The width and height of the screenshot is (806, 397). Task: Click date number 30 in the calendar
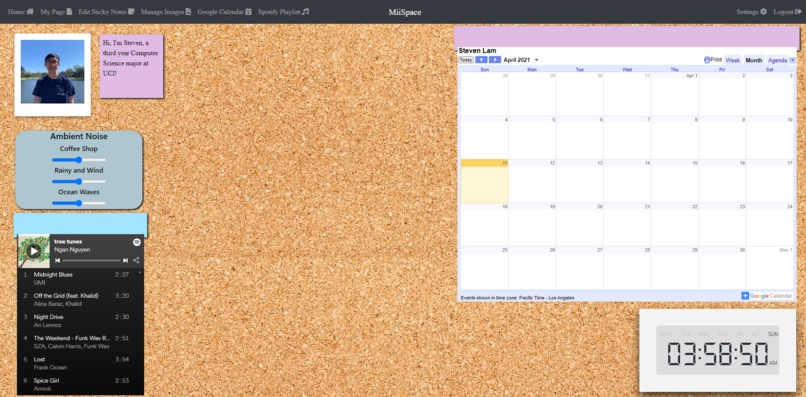tap(742, 250)
